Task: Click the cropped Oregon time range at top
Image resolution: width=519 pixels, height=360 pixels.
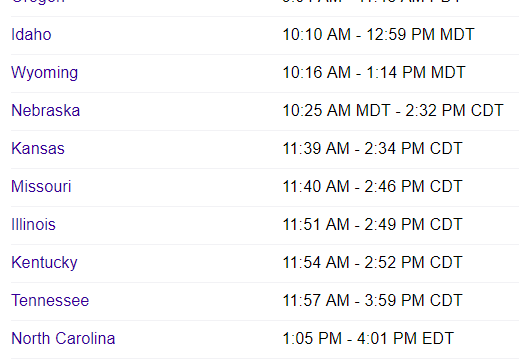Action: point(372,1)
